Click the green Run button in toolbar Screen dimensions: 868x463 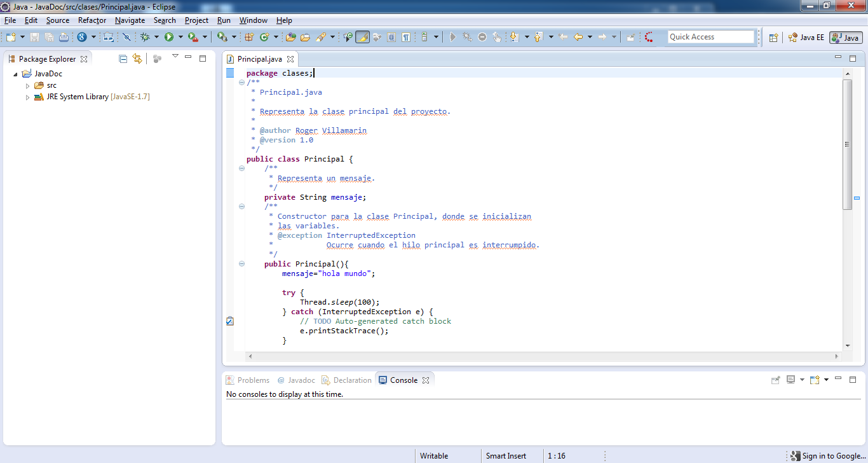pos(169,38)
